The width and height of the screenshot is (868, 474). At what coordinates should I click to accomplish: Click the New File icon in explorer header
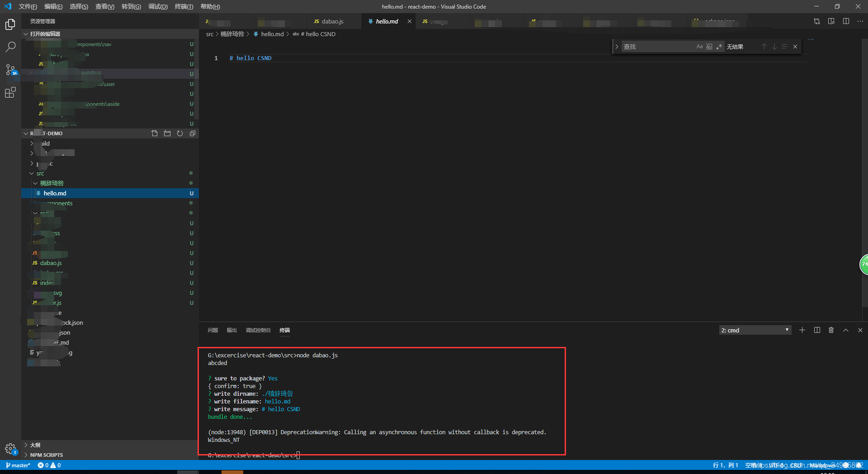[x=155, y=133]
